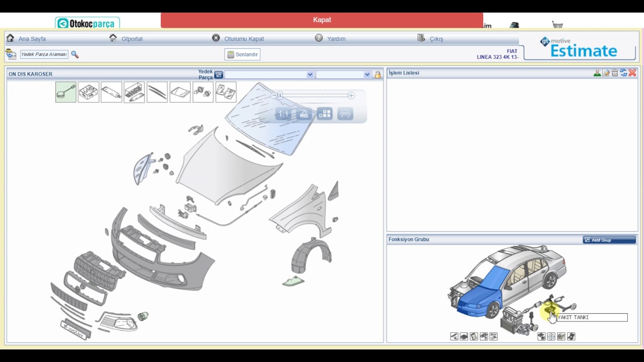Select the antenna parts thumbnail

(x=66, y=93)
